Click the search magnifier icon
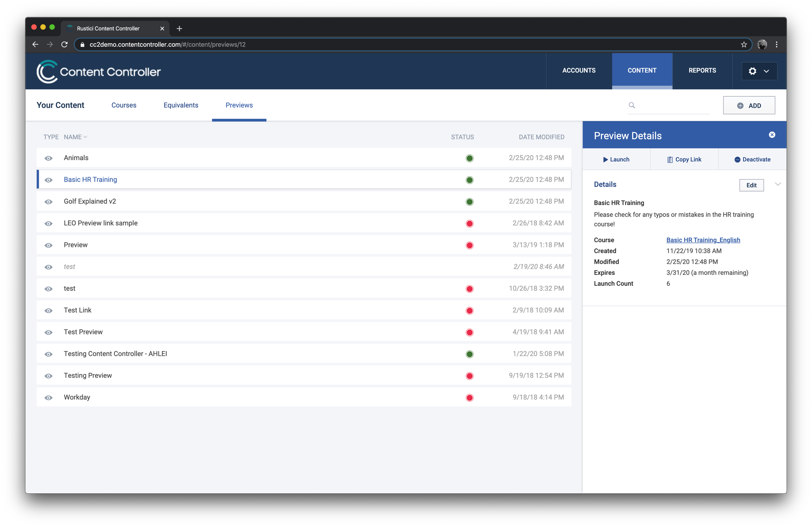The height and width of the screenshot is (527, 812). (632, 105)
